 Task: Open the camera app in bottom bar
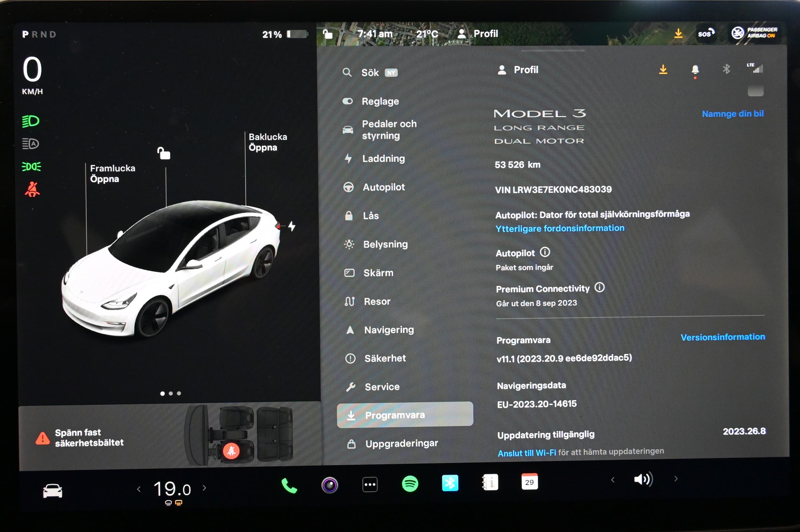click(x=330, y=485)
